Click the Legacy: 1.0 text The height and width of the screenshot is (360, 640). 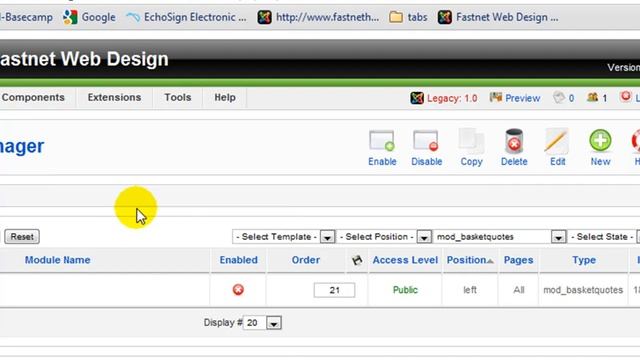[x=452, y=98]
